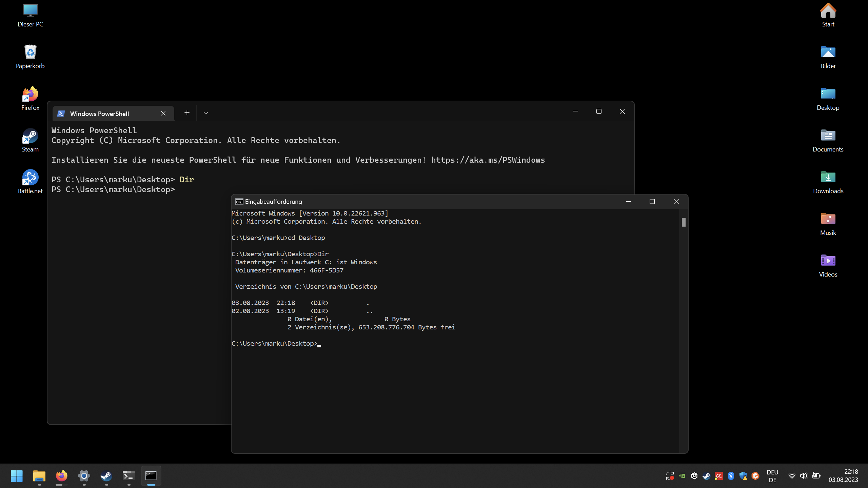Close the Windows PowerShell tab
Viewport: 868px width, 488px height.
point(163,114)
